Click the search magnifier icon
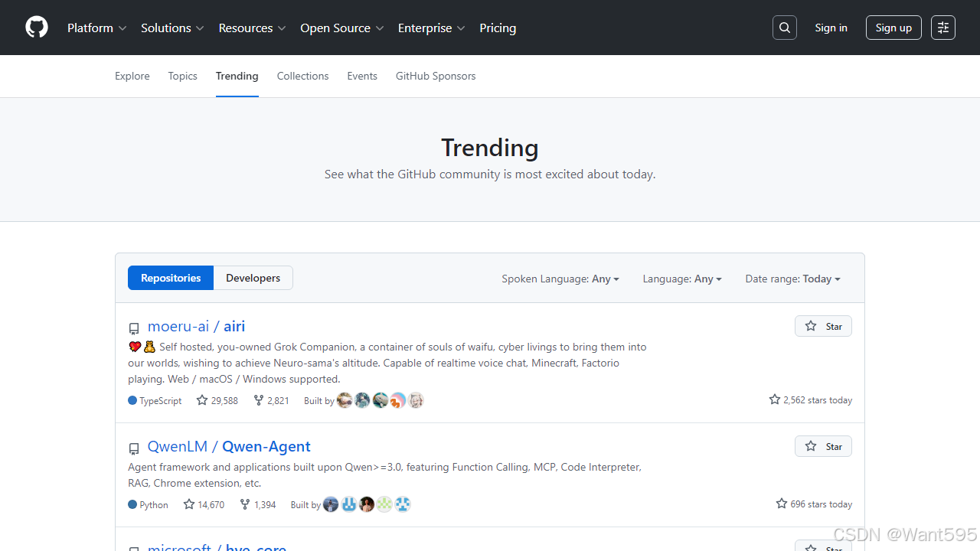980x551 pixels. [x=785, y=28]
